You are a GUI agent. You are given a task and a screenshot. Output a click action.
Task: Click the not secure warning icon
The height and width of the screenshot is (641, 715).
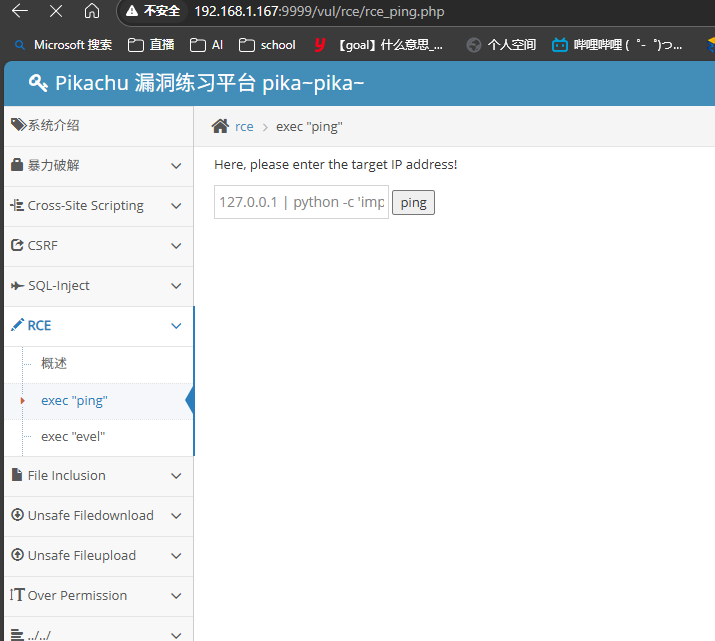point(132,11)
